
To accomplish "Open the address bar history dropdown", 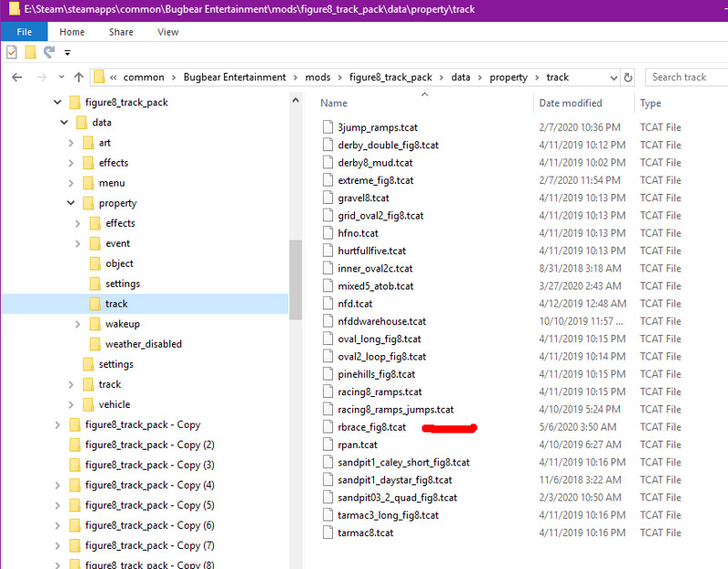I will pyautogui.click(x=613, y=77).
